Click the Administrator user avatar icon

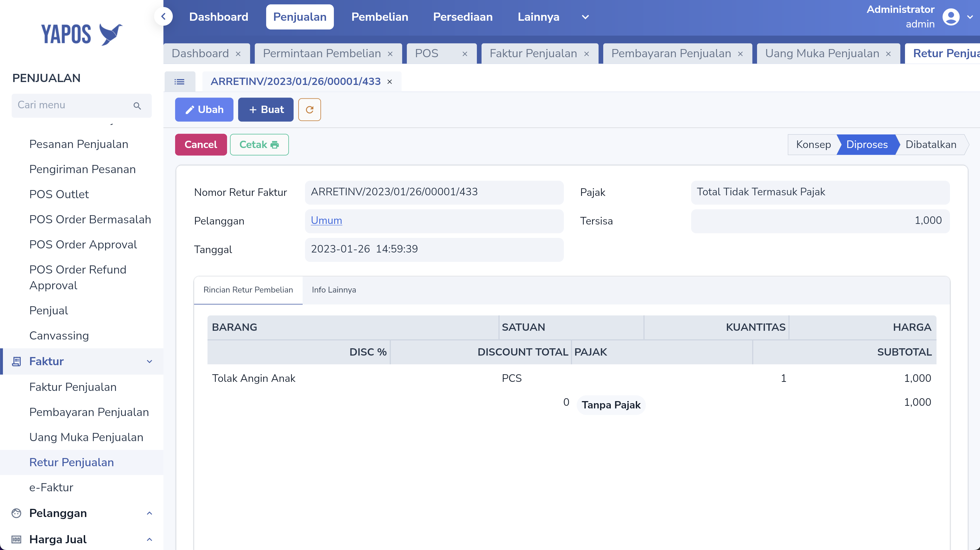[x=951, y=17]
